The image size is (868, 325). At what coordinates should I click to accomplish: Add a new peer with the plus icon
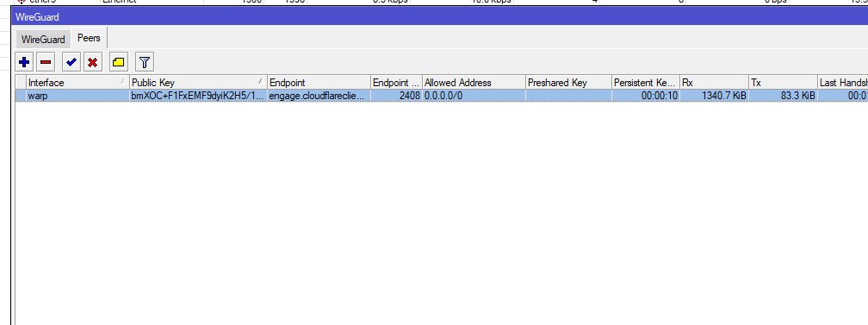24,62
